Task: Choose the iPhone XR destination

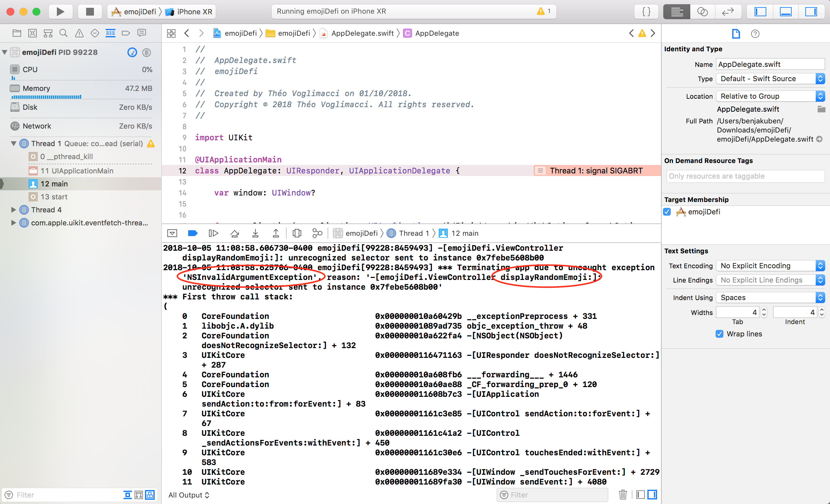Action: click(x=189, y=12)
